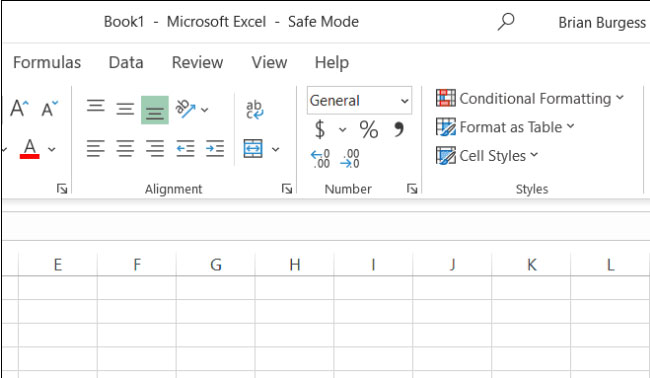Toggle highlighted Bottom Align icon
The width and height of the screenshot is (650, 378).
[155, 110]
